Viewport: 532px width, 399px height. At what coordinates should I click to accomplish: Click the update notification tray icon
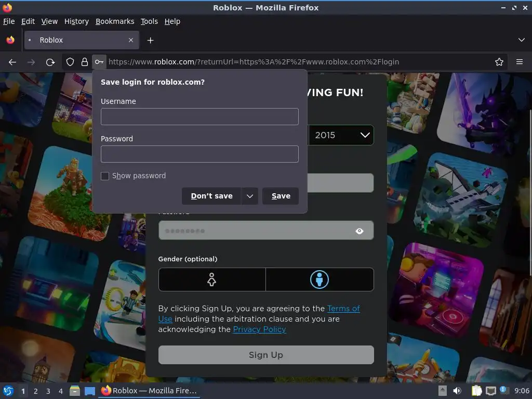tap(503, 390)
